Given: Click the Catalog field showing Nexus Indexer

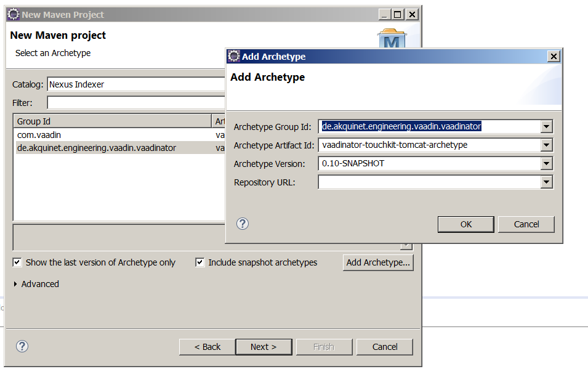Looking at the screenshot, I should pos(136,84).
